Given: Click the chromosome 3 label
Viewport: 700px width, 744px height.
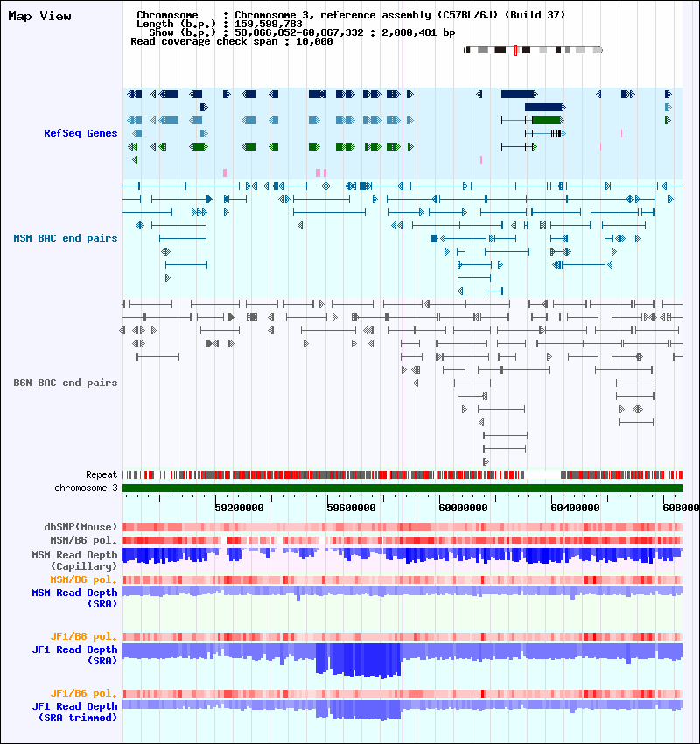Looking at the screenshot, I should (x=86, y=488).
